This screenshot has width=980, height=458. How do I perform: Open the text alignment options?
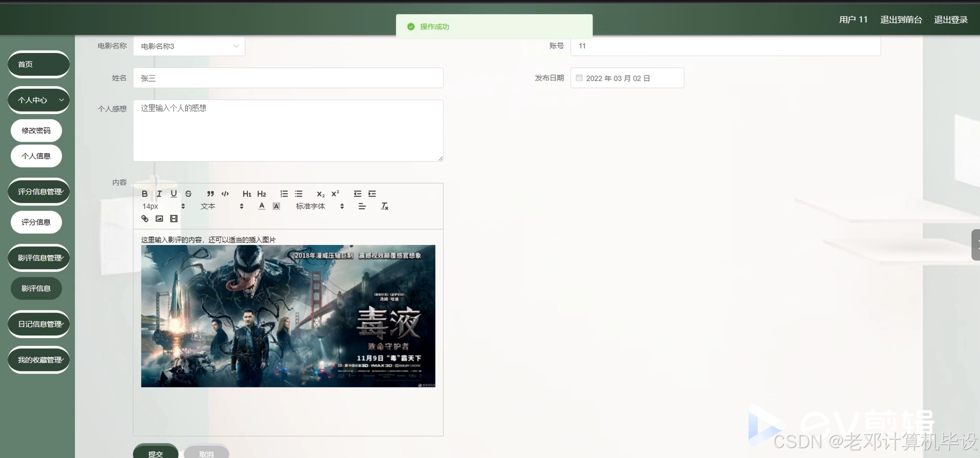click(x=362, y=206)
